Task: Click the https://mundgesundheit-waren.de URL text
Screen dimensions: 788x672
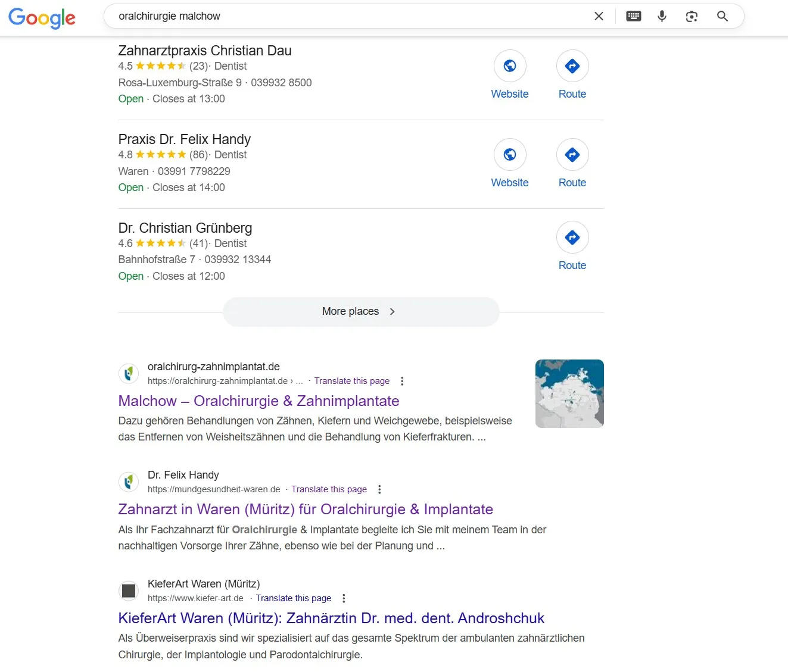Action: pos(214,489)
